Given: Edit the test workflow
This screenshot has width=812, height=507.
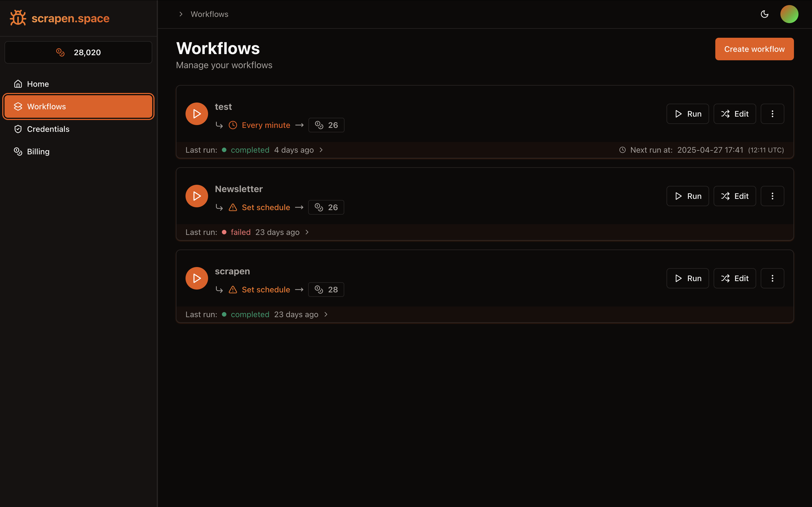Looking at the screenshot, I should [734, 114].
